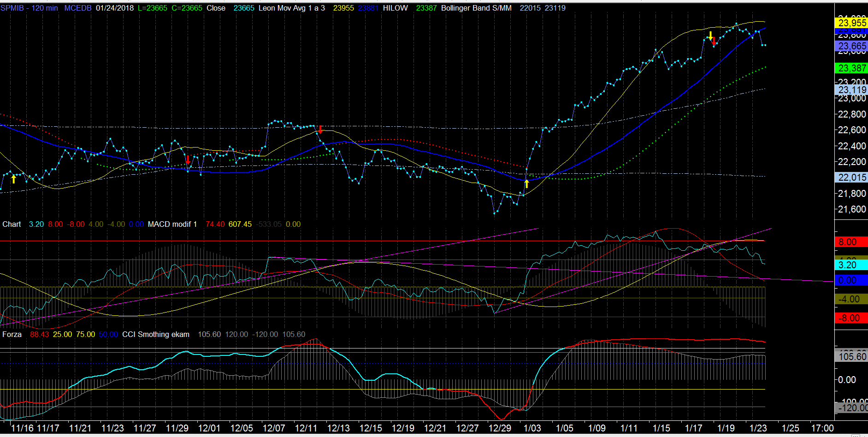Select the Forza panel label
868x437 pixels.
(x=12, y=334)
